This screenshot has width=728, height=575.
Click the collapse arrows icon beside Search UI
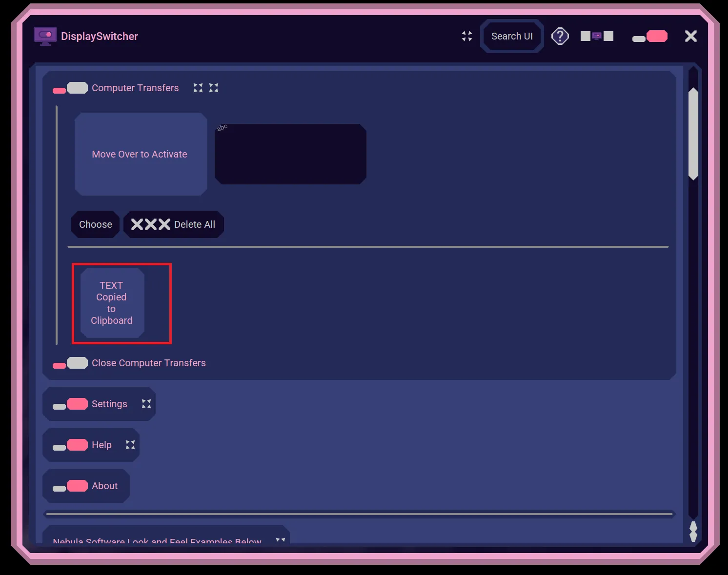click(x=467, y=36)
